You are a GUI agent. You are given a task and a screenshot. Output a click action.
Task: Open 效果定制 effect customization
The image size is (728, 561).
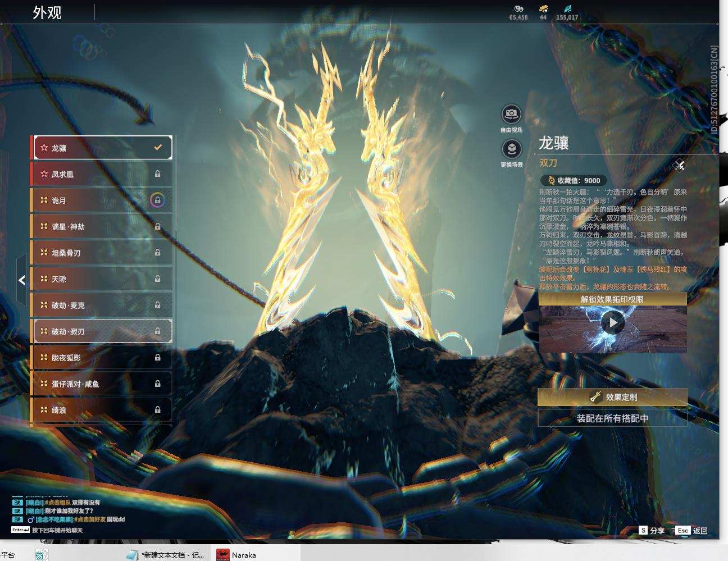click(x=612, y=397)
